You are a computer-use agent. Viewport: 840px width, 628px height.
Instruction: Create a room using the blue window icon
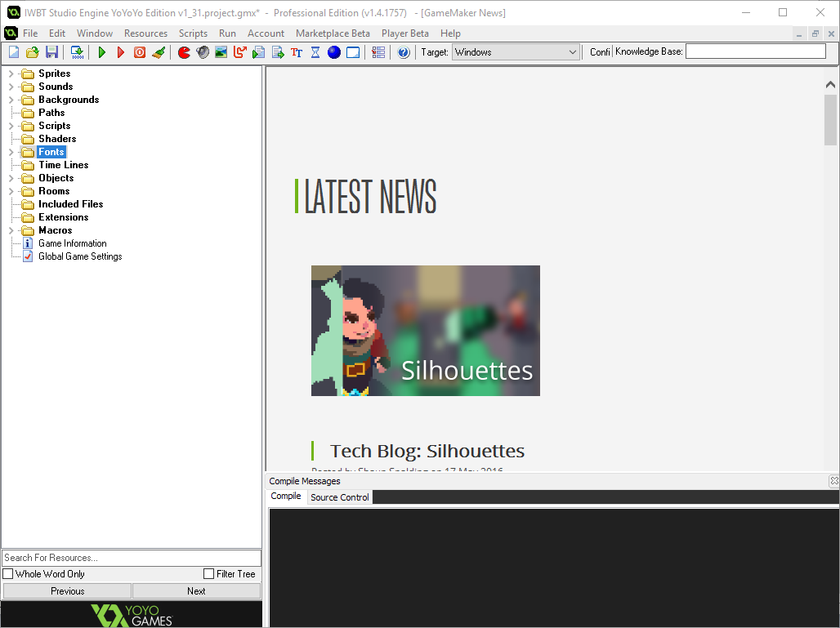click(x=353, y=52)
